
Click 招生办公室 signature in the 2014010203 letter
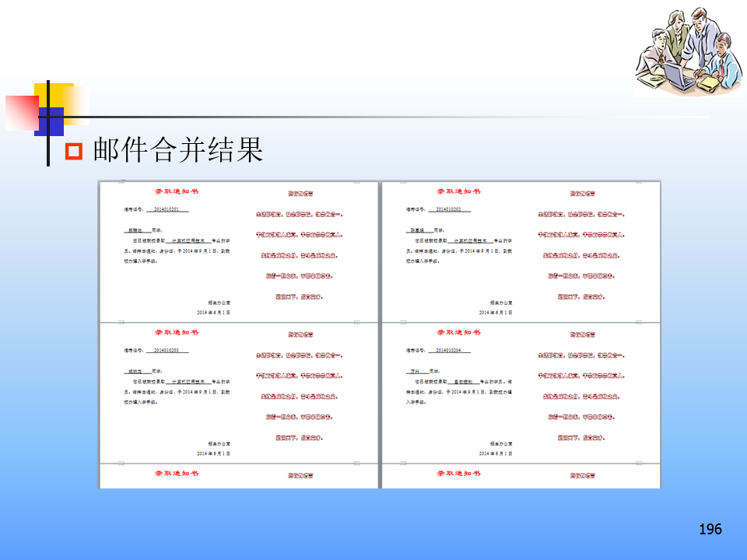point(219,444)
